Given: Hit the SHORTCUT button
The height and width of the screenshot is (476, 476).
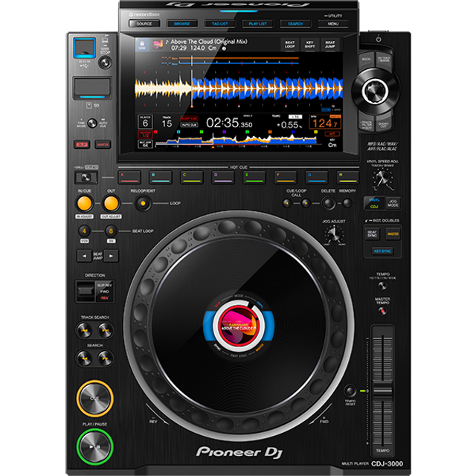Looking at the screenshot, I should [384, 124].
